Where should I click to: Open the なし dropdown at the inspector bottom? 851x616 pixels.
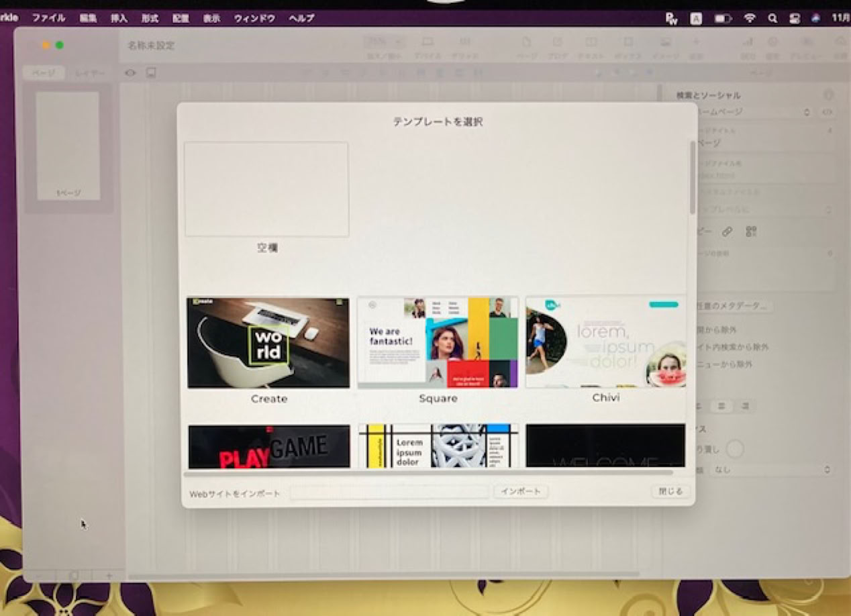pyautogui.click(x=772, y=470)
